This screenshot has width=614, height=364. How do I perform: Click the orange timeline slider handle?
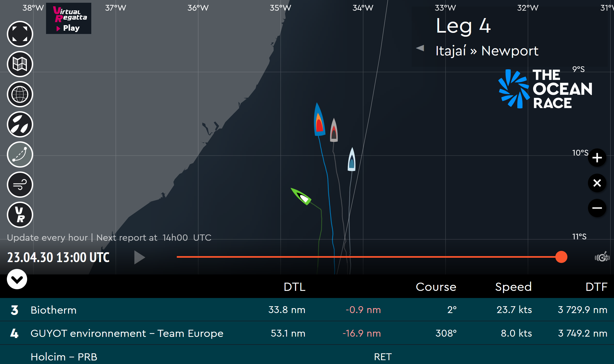[561, 257]
